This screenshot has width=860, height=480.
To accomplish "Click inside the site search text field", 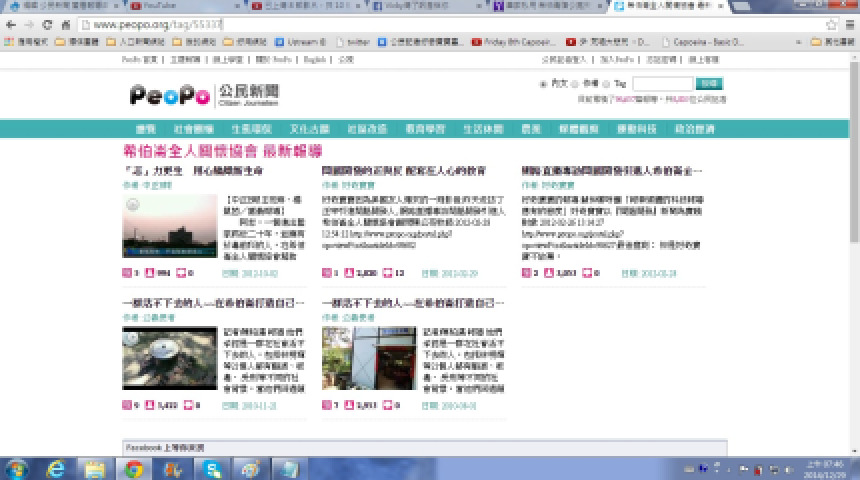I will (661, 84).
